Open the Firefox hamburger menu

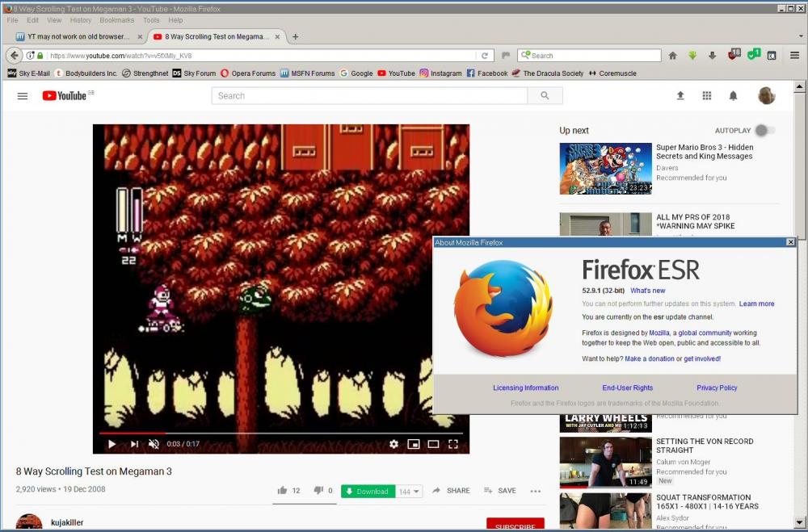(x=794, y=56)
